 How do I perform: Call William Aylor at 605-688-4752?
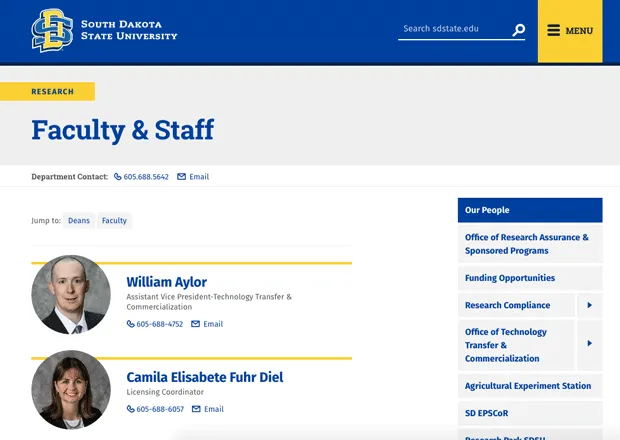pyautogui.click(x=160, y=324)
